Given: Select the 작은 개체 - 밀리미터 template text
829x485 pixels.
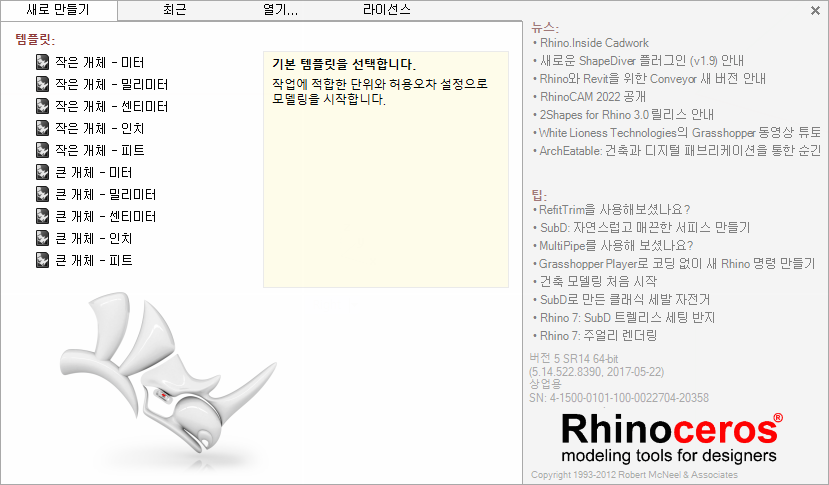Looking at the screenshot, I should point(112,85).
